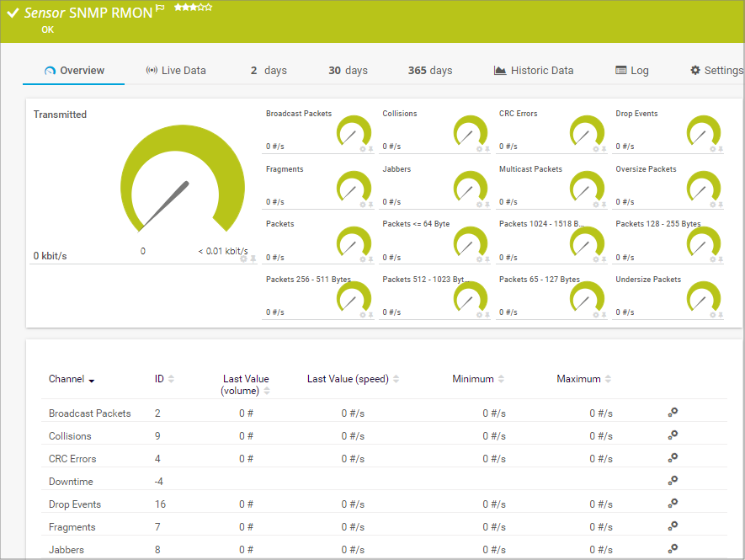Open channel settings for Fragments row
This screenshot has height=560, width=745.
click(673, 526)
